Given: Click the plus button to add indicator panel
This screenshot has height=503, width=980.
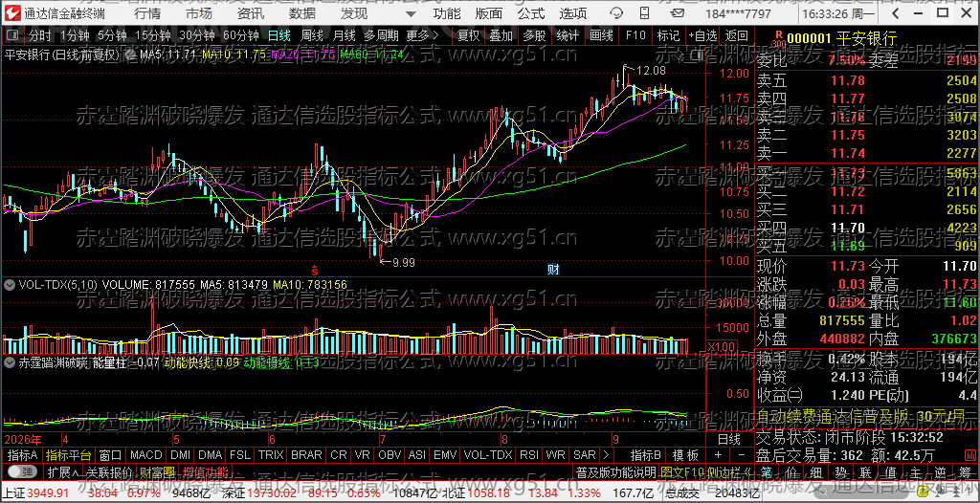Looking at the screenshot, I should pyautogui.click(x=718, y=455).
